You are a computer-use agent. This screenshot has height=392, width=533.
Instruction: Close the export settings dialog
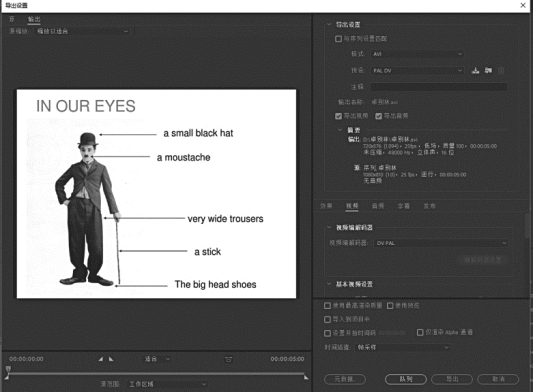523,5
